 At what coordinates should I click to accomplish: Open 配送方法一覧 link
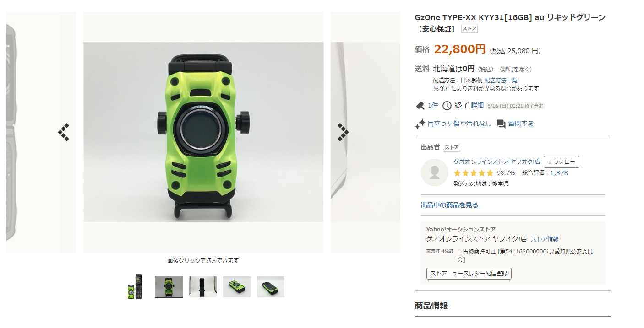pos(501,80)
